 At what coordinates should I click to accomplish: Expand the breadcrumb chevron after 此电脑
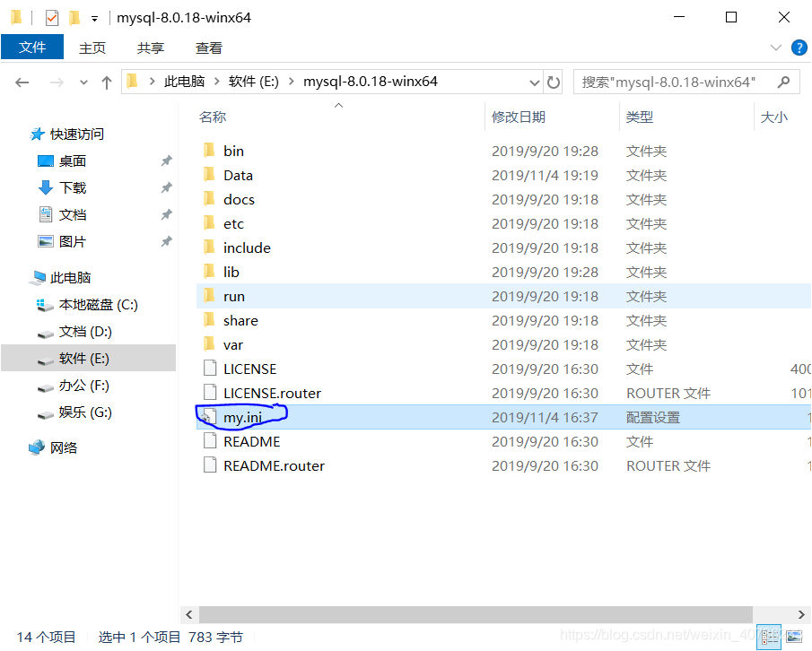coord(216,82)
